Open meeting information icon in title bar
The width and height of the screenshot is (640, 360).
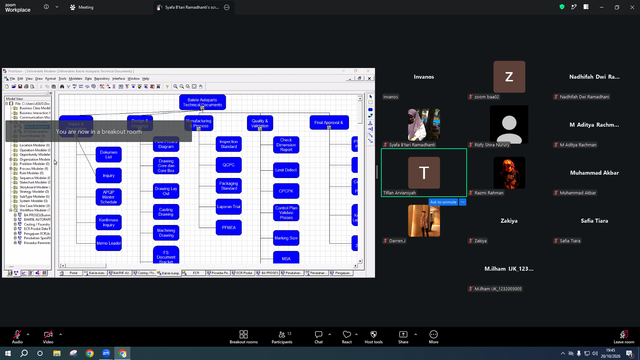(46, 7)
